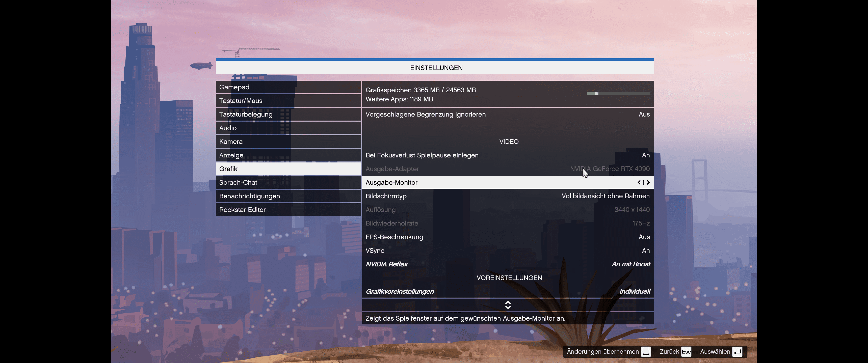This screenshot has height=363, width=868.
Task: Click the 175Hz refresh rate value
Action: [x=641, y=224]
